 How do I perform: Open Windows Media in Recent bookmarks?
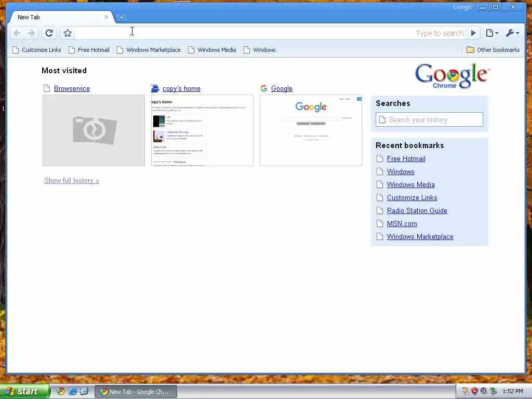[x=411, y=184]
